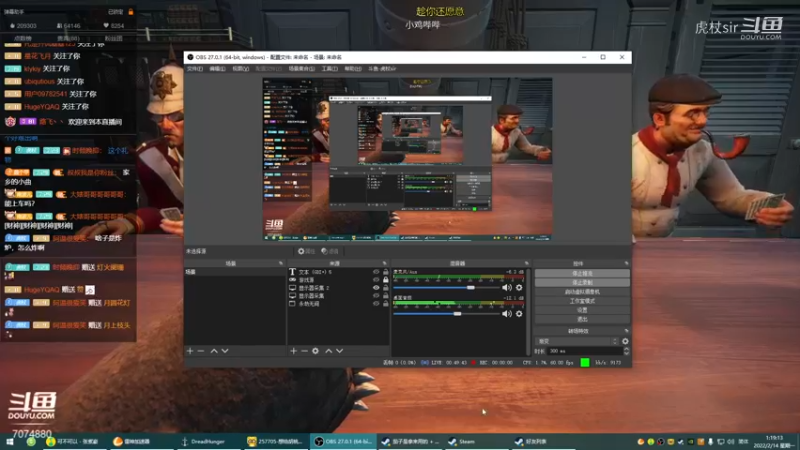Move scene down with arrow icon

(225, 351)
